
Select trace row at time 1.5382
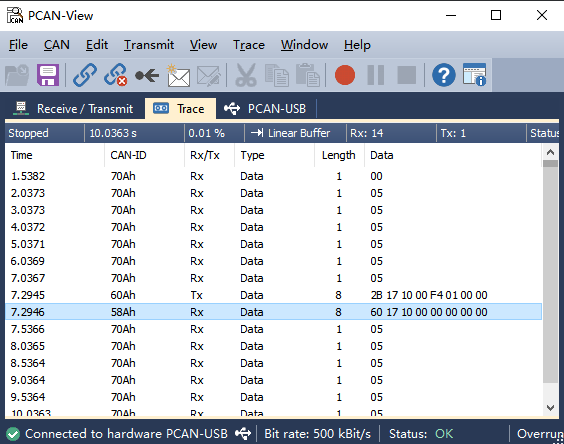pos(273,176)
